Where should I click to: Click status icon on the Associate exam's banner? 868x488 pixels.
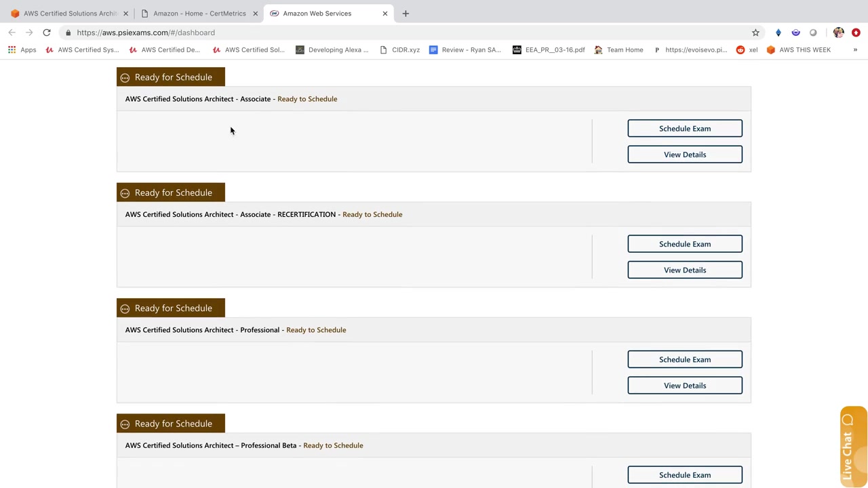click(125, 78)
